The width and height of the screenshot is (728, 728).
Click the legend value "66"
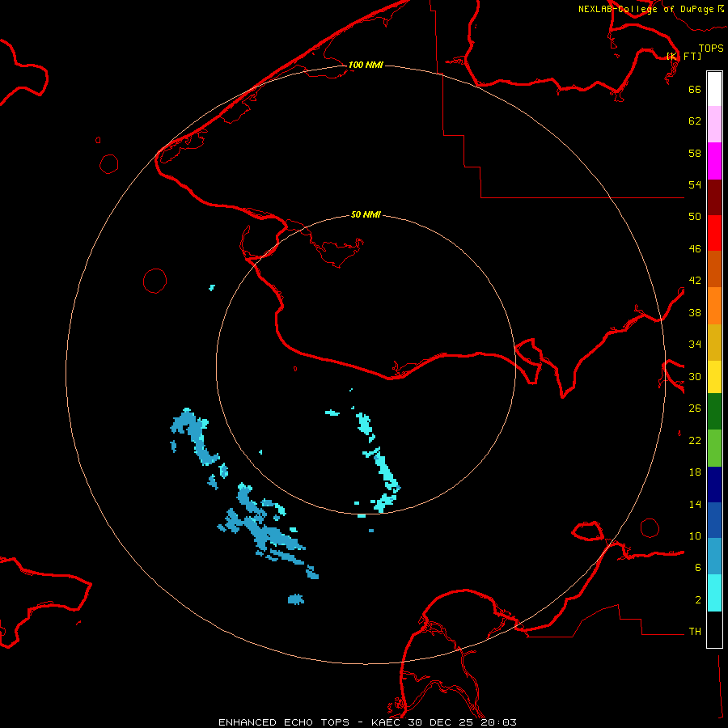tap(695, 89)
